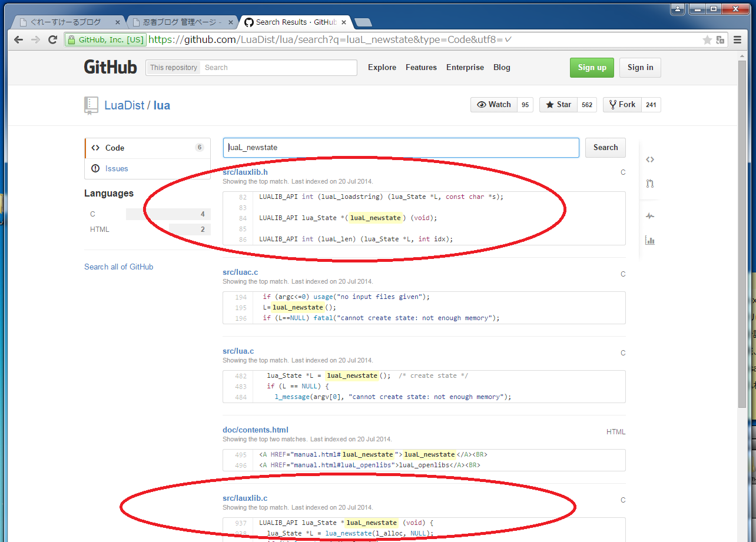The width and height of the screenshot is (756, 542).
Task: Click line number 495 in contents.html
Action: [x=241, y=455]
